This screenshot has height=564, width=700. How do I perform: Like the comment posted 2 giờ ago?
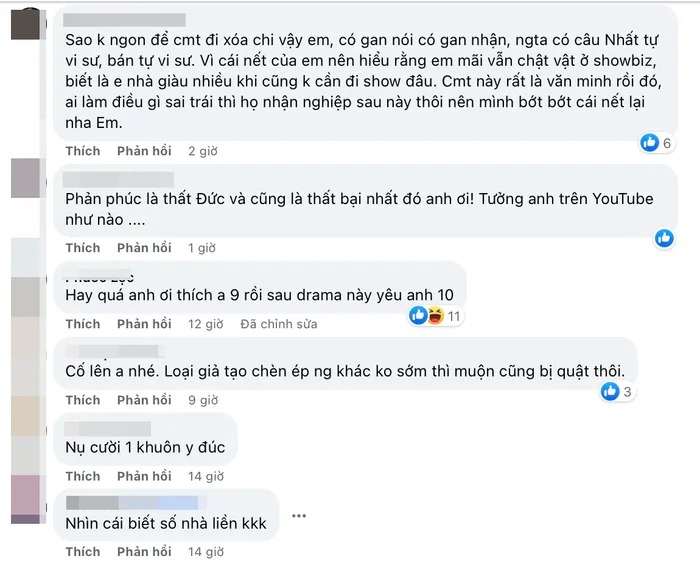pyautogui.click(x=83, y=151)
